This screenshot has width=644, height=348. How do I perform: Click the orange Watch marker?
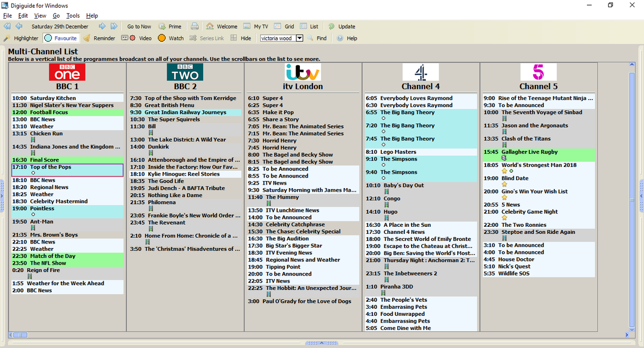(x=171, y=38)
